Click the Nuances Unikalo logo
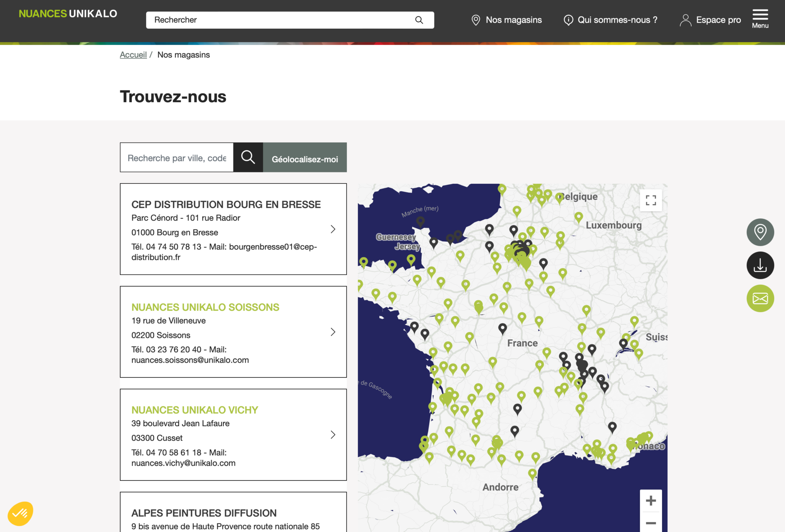 pos(68,14)
